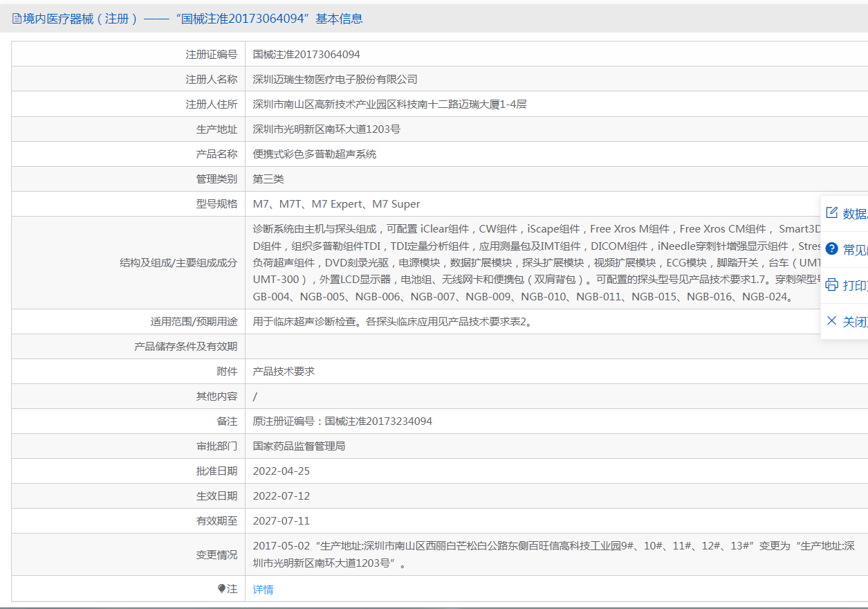Click the 备注 row label
The height and width of the screenshot is (609, 868).
pos(227,421)
